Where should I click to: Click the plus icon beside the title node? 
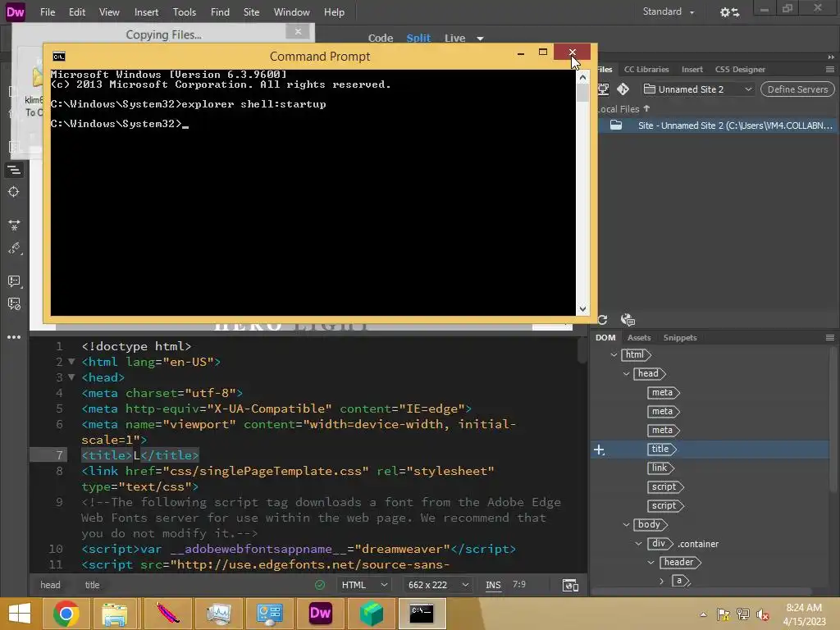click(x=600, y=450)
